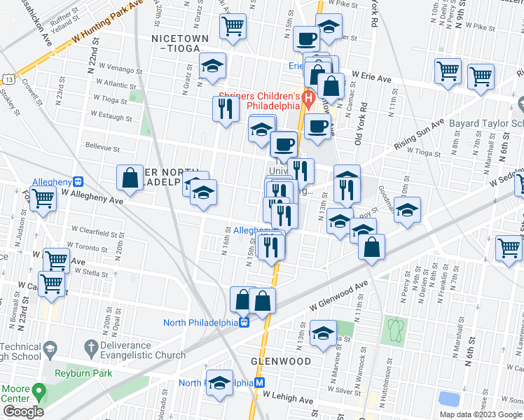Click the Google logo
This screenshot has height=420, width=524.
click(23, 412)
